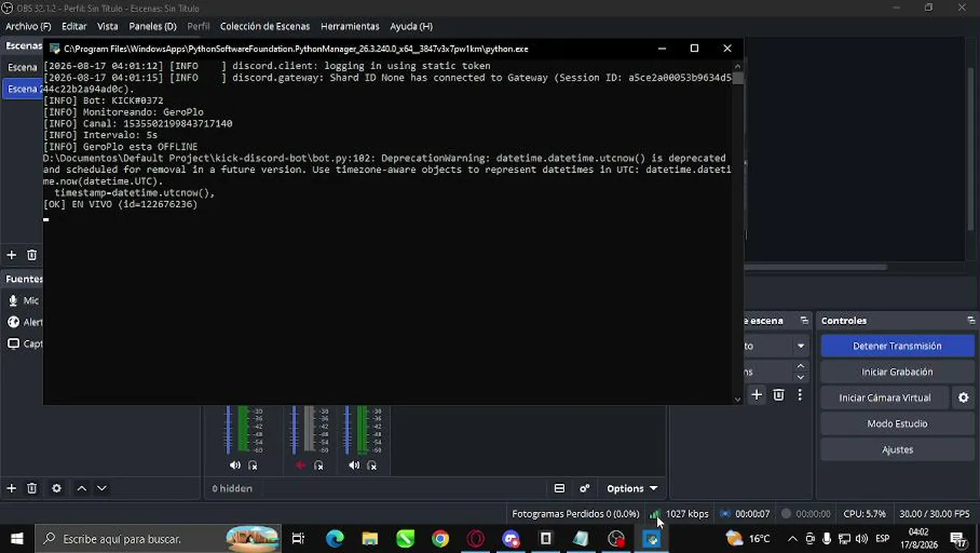
Task: Open advanced audio properties gears icon
Action: (x=584, y=488)
